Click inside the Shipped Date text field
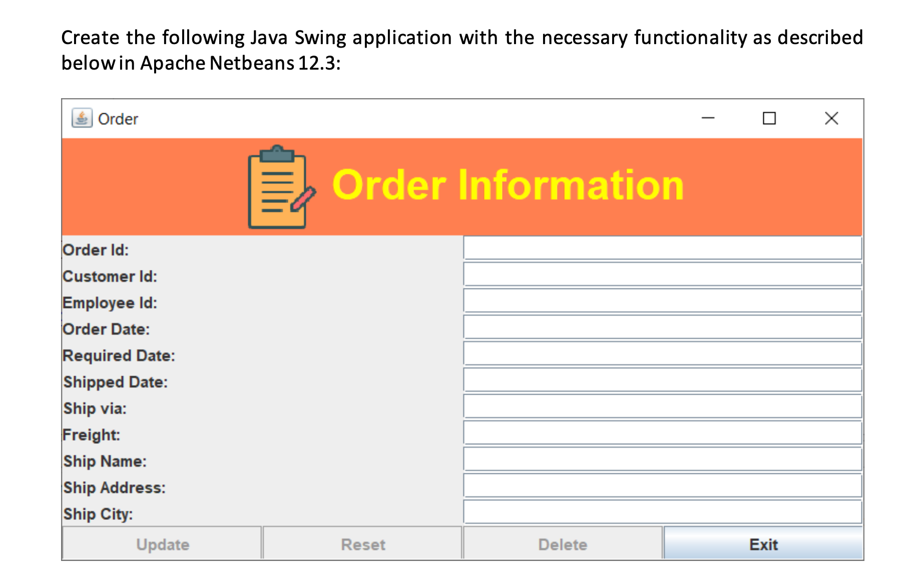 pos(661,380)
